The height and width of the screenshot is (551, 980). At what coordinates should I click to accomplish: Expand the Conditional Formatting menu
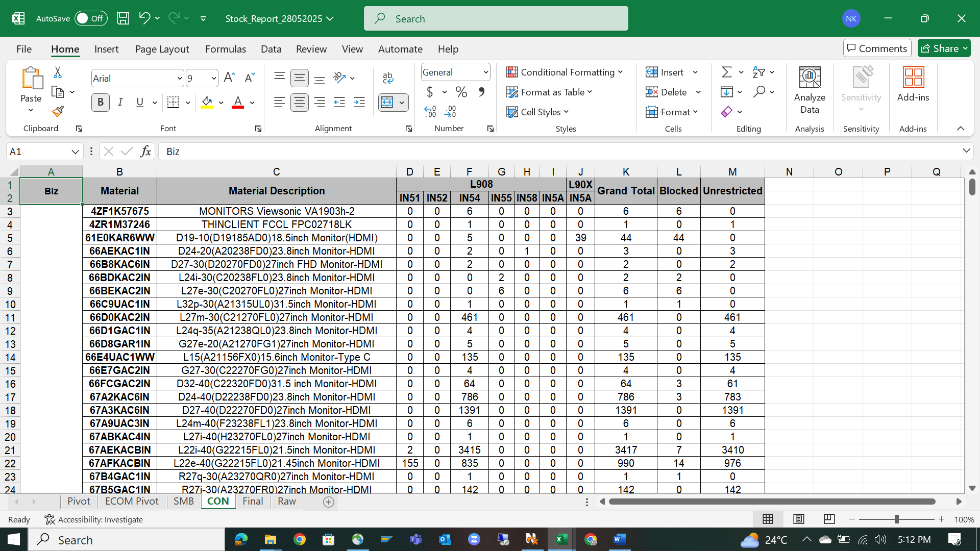coord(565,72)
